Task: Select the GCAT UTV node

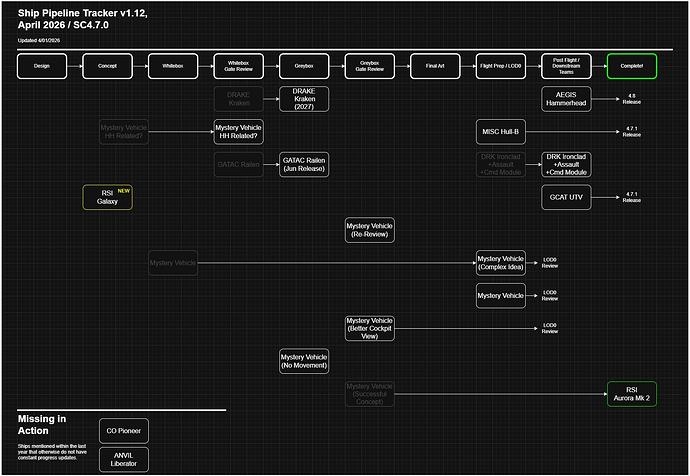Action: click(566, 197)
